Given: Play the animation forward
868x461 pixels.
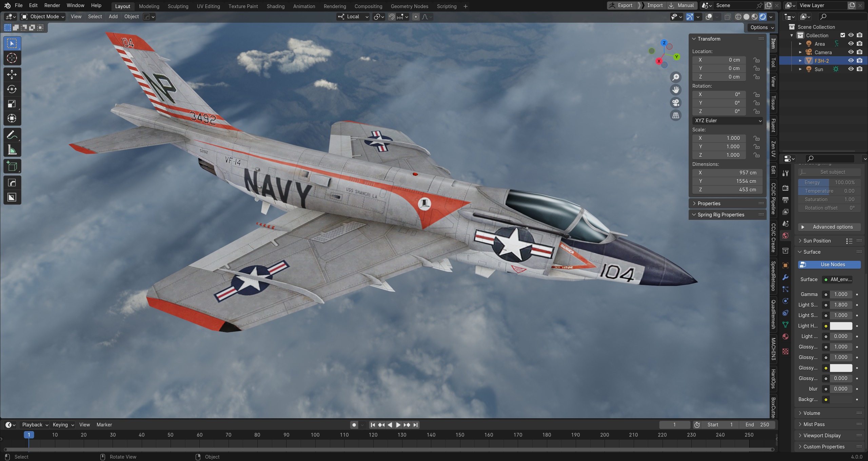Looking at the screenshot, I should (x=398, y=425).
